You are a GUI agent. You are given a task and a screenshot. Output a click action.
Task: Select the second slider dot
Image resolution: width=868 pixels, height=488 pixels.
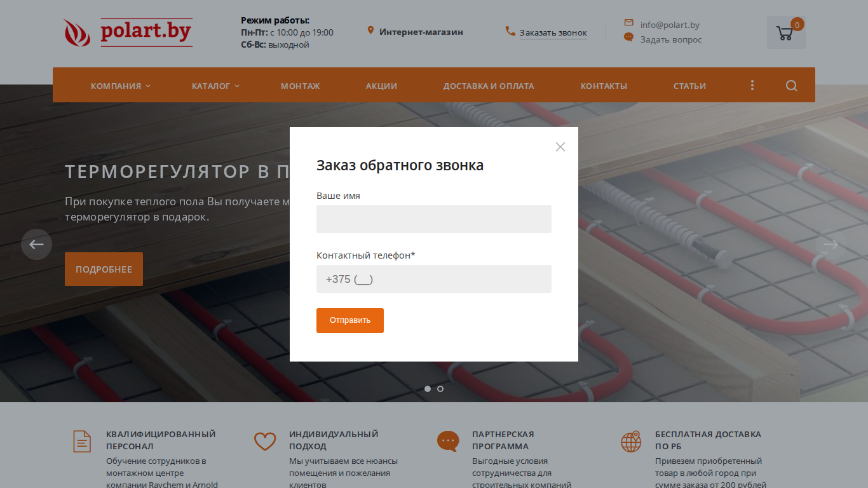440,389
